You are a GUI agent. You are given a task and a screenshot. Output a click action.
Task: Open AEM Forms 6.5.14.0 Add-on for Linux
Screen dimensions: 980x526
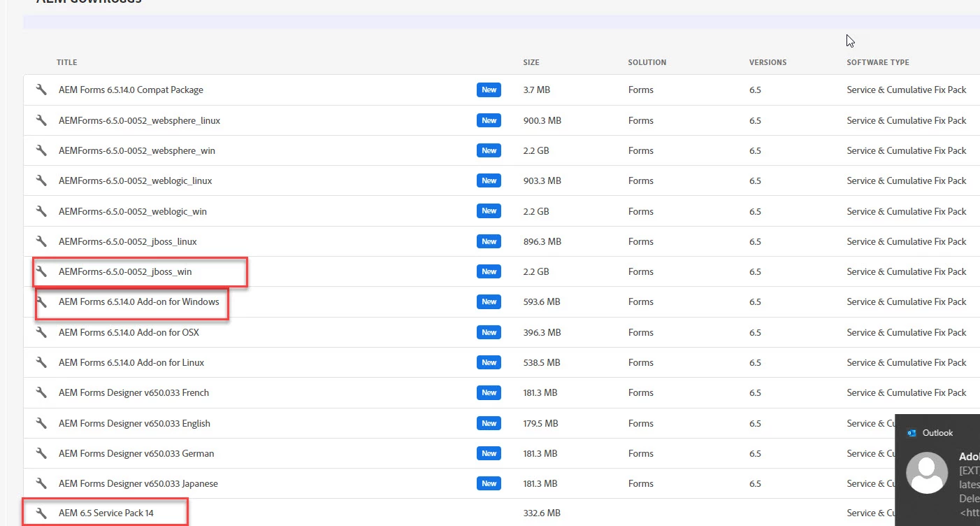coord(131,362)
